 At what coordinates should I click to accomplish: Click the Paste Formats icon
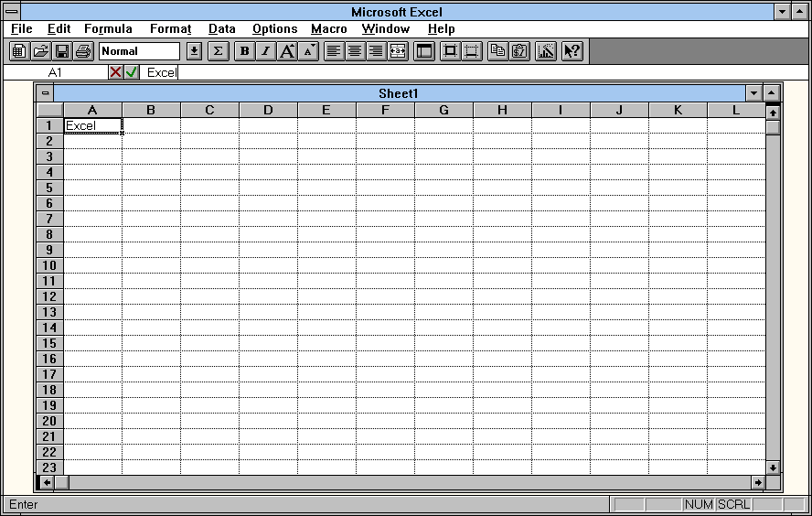(519, 50)
